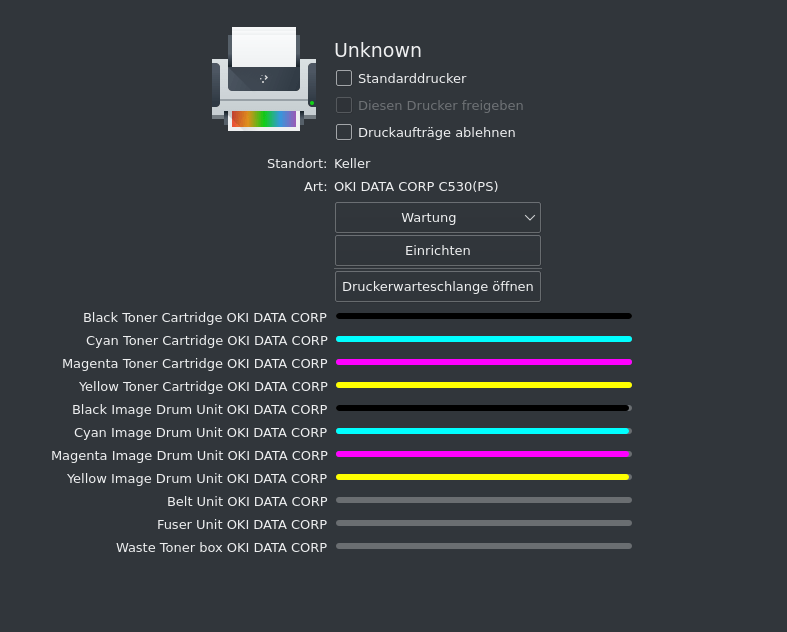Select the Magenta Toner Cartridge level bar
Image resolution: width=787 pixels, height=632 pixels.
click(x=483, y=362)
